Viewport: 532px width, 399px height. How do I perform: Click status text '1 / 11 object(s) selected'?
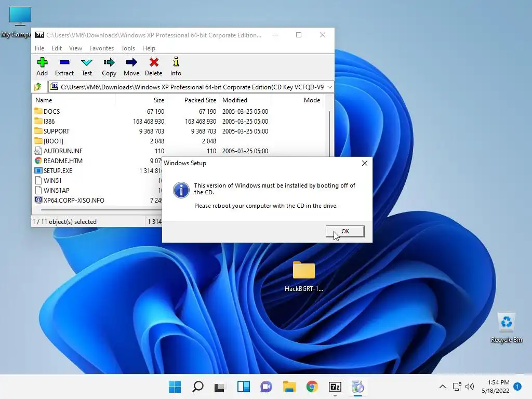64,221
